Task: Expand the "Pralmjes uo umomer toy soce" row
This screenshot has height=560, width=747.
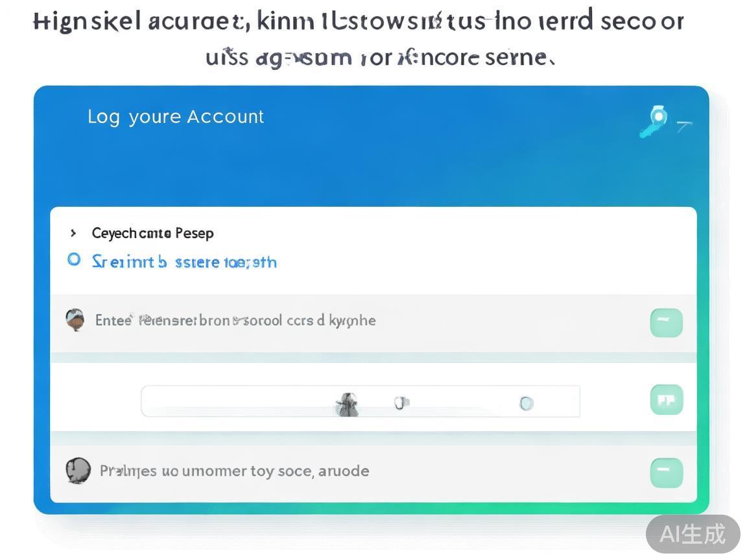Action: [x=234, y=471]
